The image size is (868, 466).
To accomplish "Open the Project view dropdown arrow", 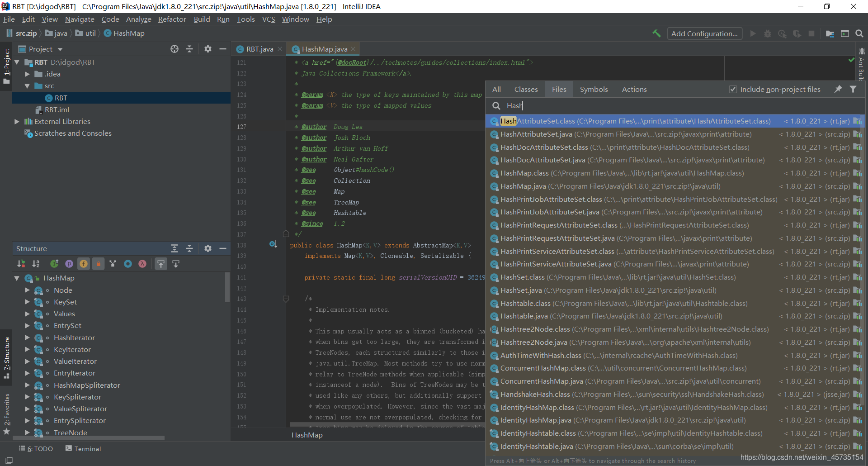I will (x=60, y=49).
